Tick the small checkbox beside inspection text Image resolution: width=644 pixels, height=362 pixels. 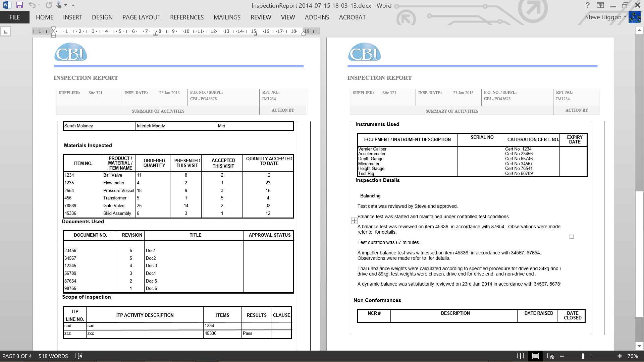[572, 237]
